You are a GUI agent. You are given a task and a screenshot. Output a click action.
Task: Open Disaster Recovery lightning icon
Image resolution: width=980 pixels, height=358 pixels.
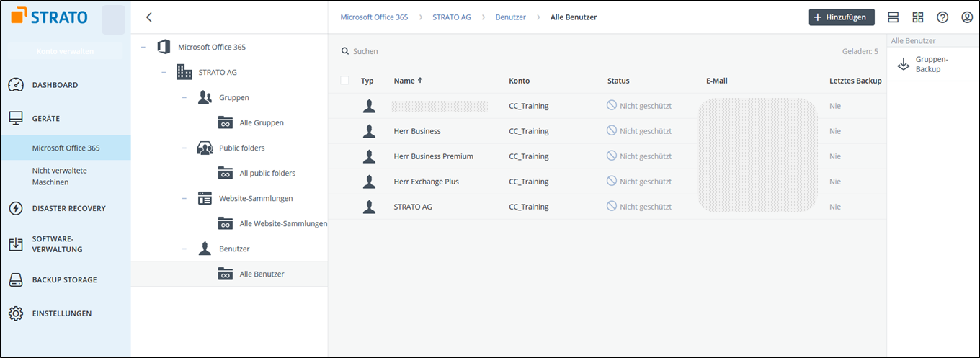[x=16, y=208]
